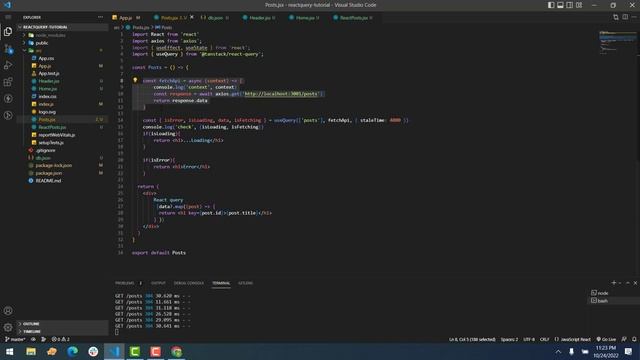Open the Windows Start button

pos(9,351)
